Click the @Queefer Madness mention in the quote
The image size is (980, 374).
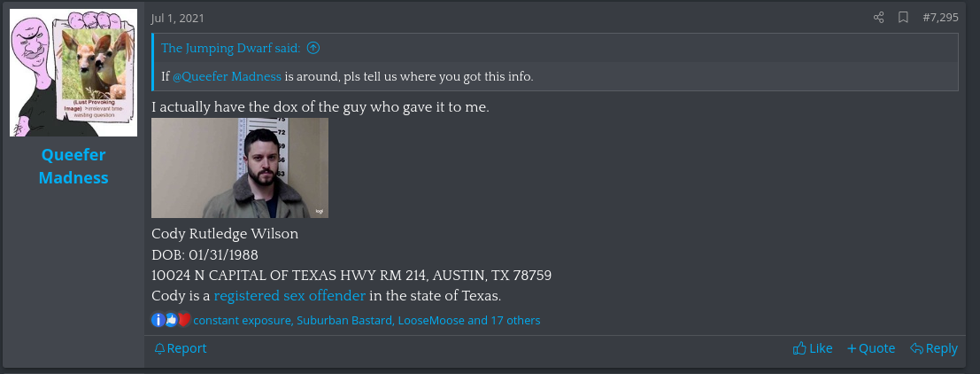point(227,77)
